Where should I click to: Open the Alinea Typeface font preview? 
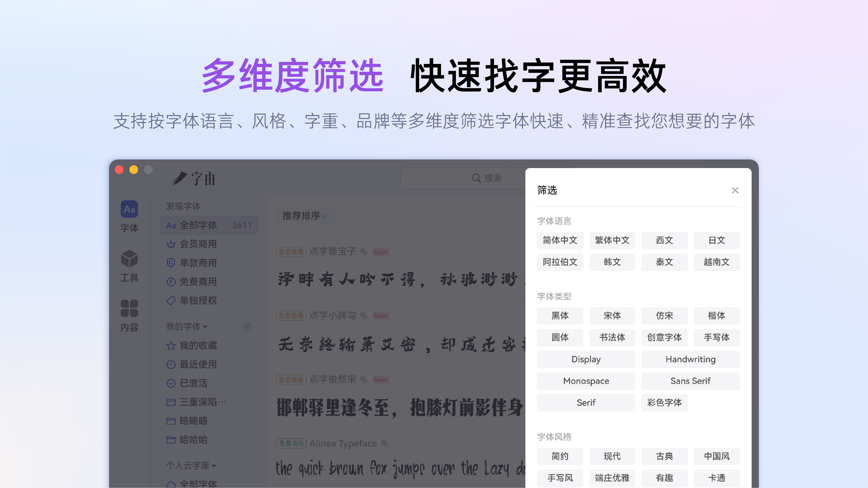[x=400, y=468]
